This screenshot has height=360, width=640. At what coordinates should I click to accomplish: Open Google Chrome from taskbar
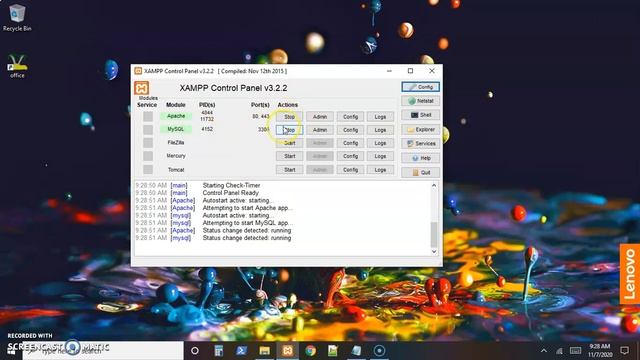[x=311, y=351]
